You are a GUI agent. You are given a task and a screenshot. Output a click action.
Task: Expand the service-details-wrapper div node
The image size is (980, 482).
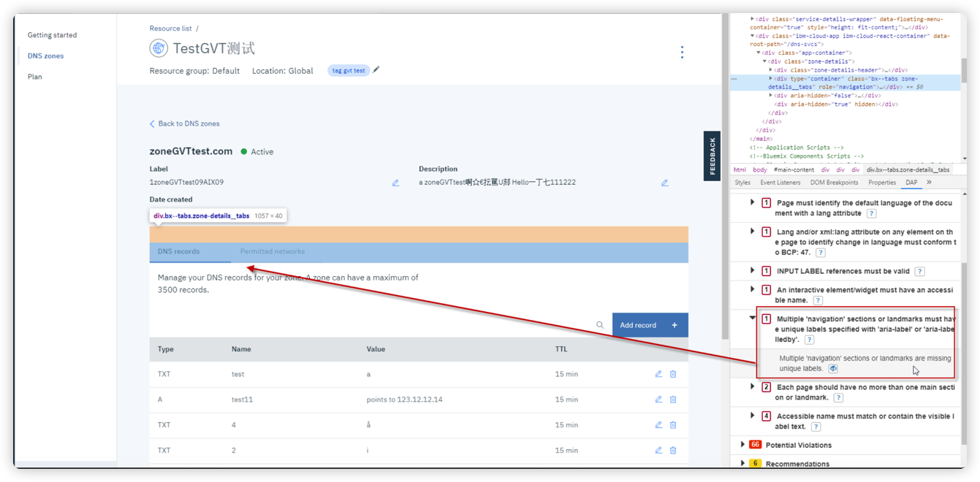tap(753, 19)
